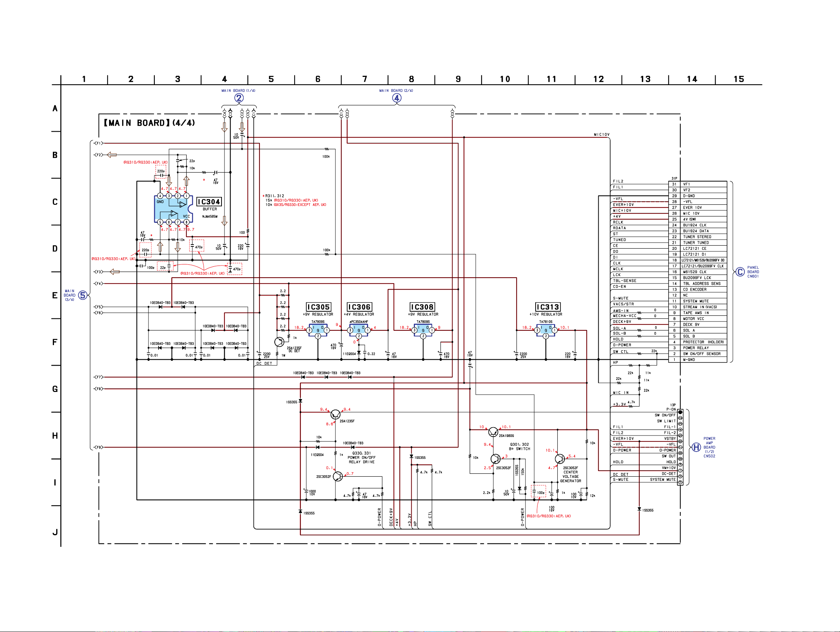Click the 2SA1235F DC DET transistor symbol

279,342
